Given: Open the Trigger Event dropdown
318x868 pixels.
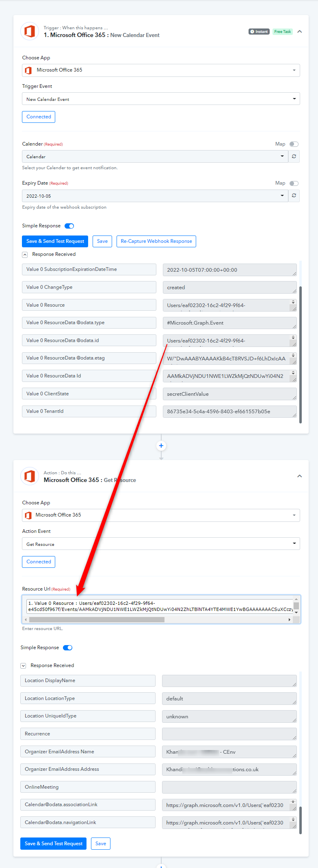Looking at the screenshot, I should 161,99.
